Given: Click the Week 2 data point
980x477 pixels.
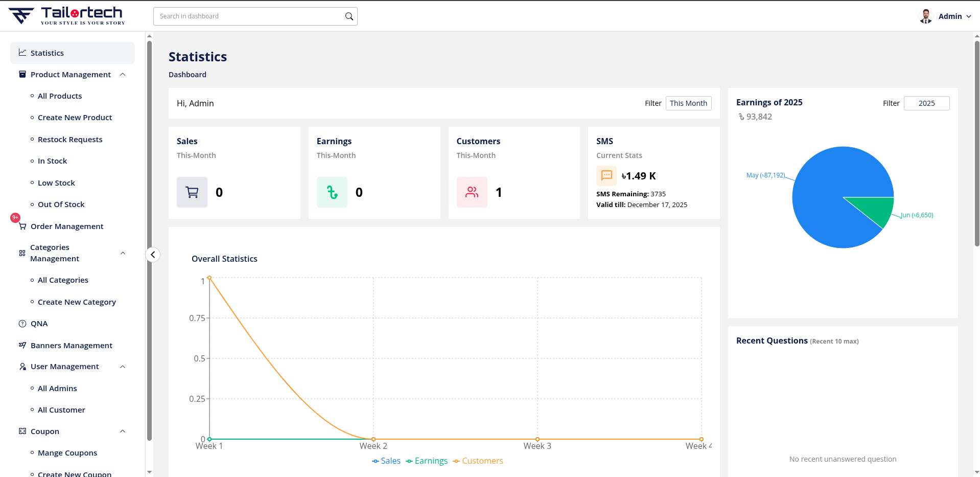Looking at the screenshot, I should coord(374,439).
